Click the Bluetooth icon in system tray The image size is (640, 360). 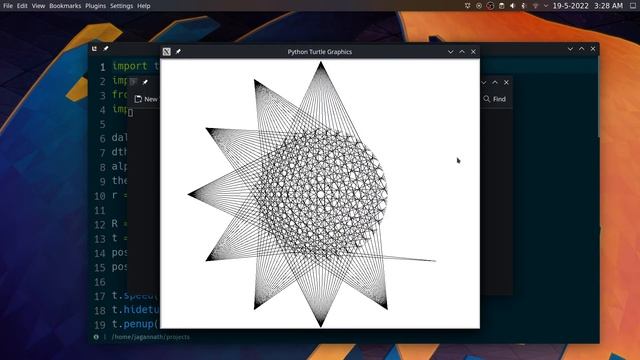click(524, 6)
